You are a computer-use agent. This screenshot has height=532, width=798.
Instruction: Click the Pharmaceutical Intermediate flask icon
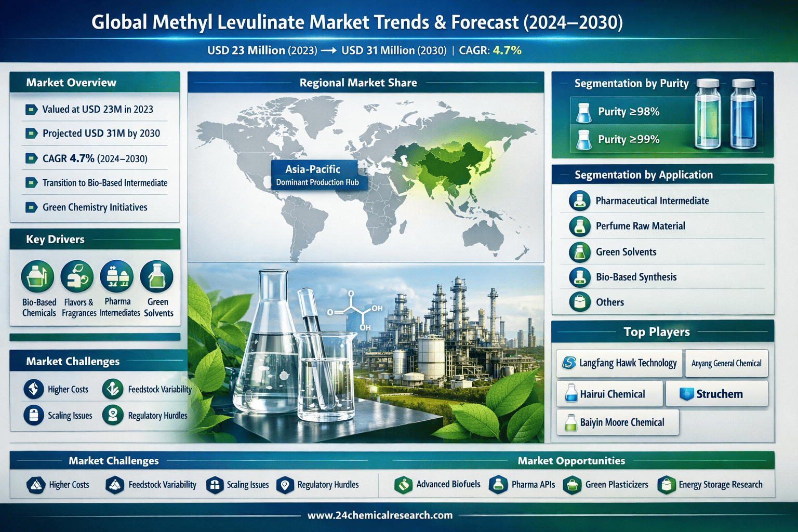pos(579,201)
